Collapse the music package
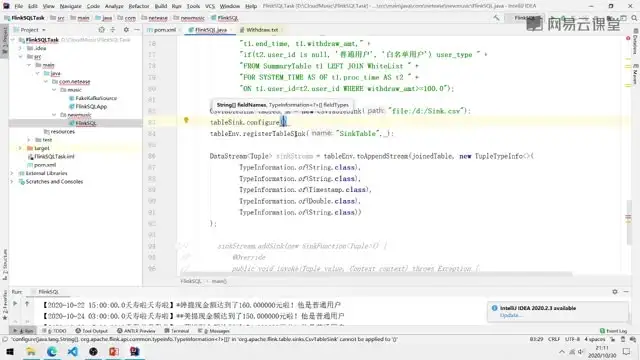640x360 pixels. (54, 90)
